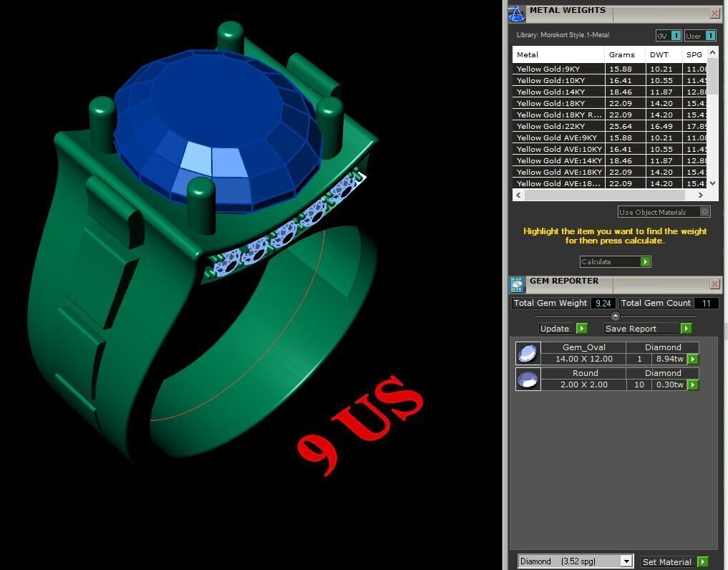Click the 8.94tw weight cell

click(x=669, y=359)
